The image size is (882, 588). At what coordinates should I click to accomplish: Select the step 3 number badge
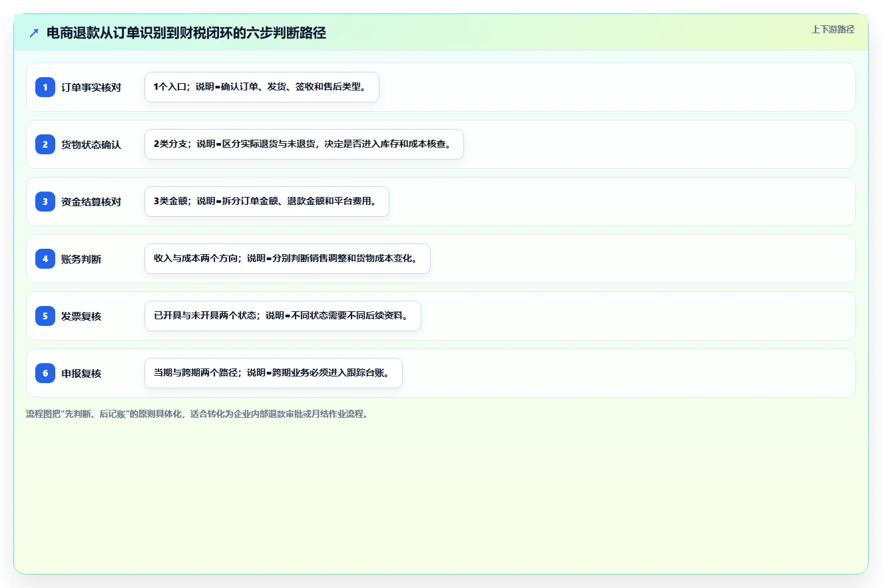coord(45,202)
